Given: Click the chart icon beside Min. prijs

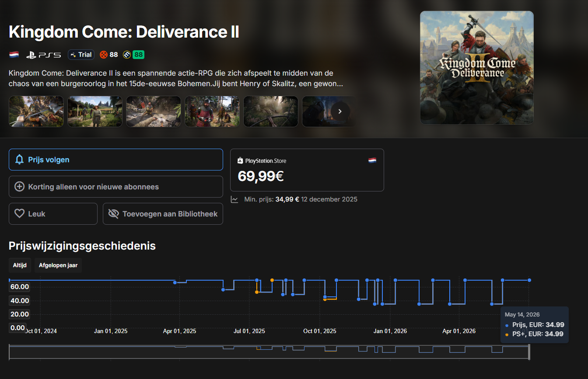Looking at the screenshot, I should [x=235, y=199].
